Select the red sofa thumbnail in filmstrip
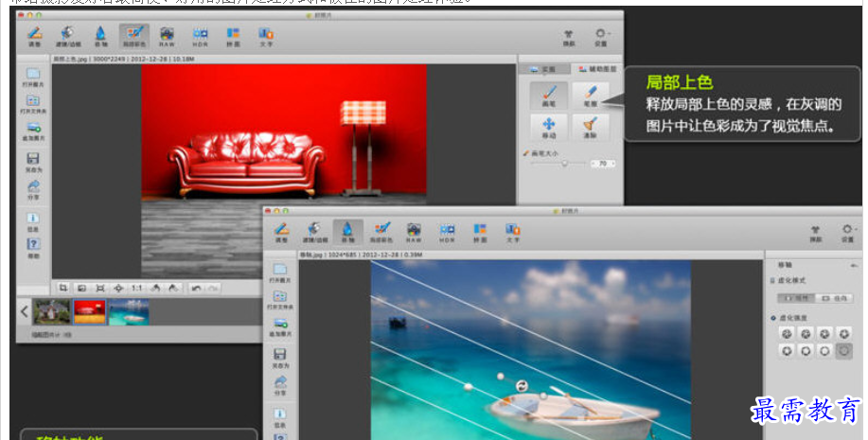The height and width of the screenshot is (440, 868). click(90, 312)
